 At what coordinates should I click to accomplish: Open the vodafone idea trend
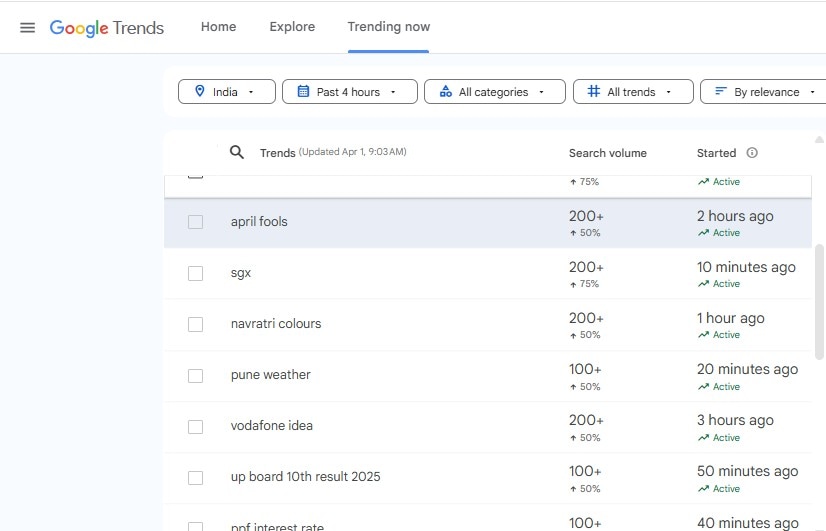272,426
